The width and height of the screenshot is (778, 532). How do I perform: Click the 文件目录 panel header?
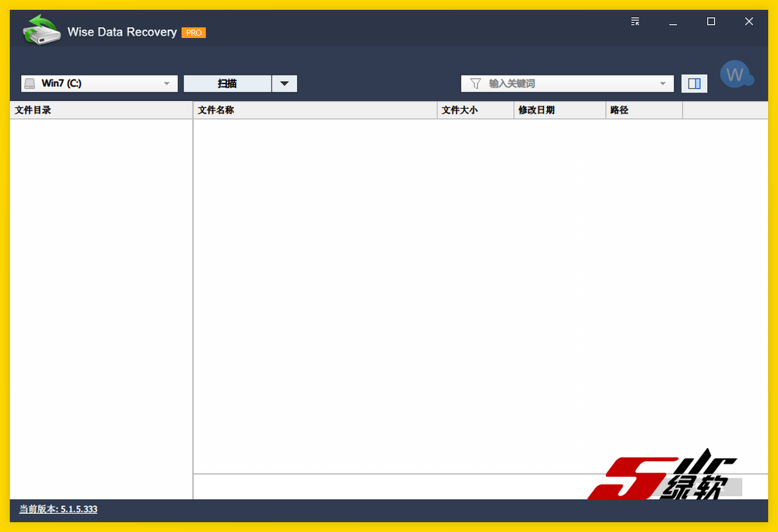point(101,110)
